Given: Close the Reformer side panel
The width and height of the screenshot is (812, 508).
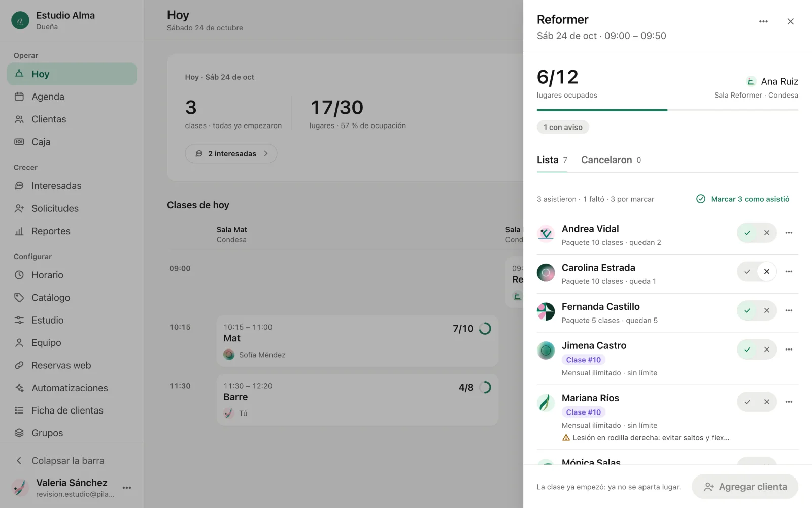Looking at the screenshot, I should pos(790,21).
